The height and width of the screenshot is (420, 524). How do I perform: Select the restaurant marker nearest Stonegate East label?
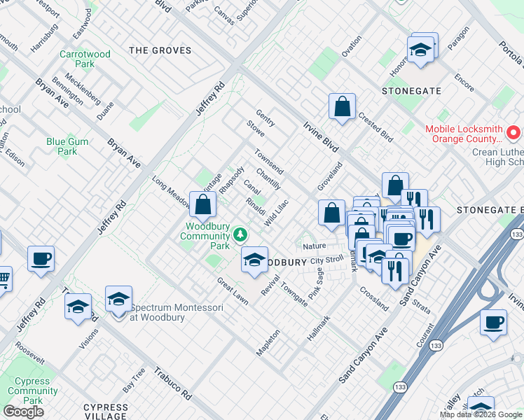point(427,220)
